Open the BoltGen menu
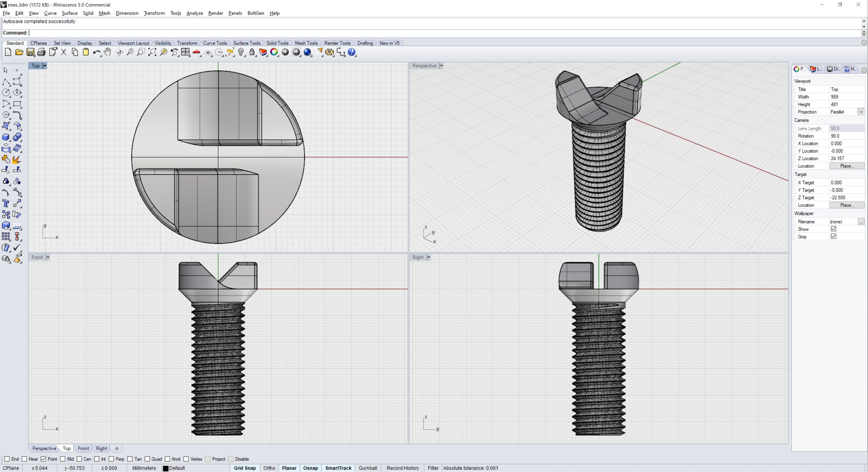The height and width of the screenshot is (472, 868). coord(255,13)
